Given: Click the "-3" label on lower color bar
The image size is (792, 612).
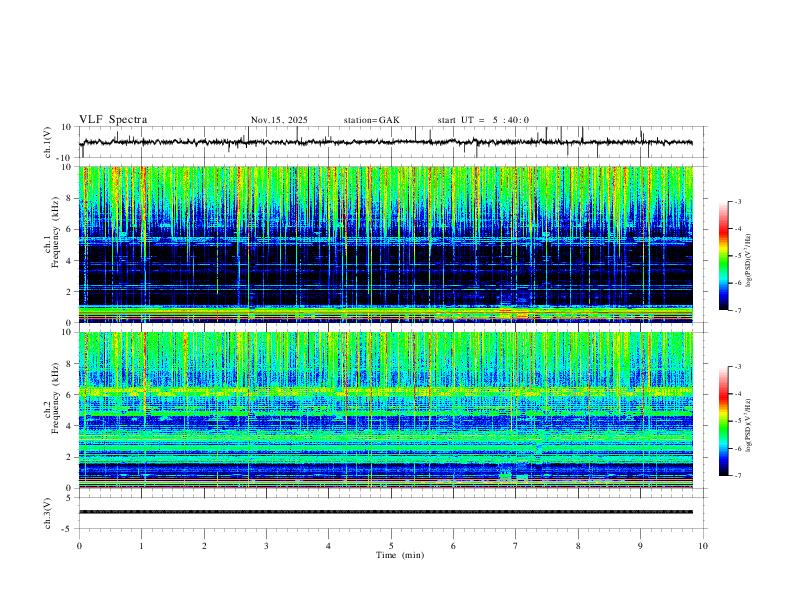Looking at the screenshot, I should [737, 367].
